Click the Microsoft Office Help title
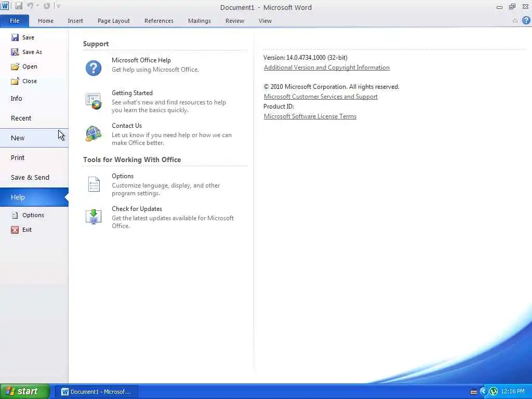This screenshot has height=399, width=532. click(141, 60)
